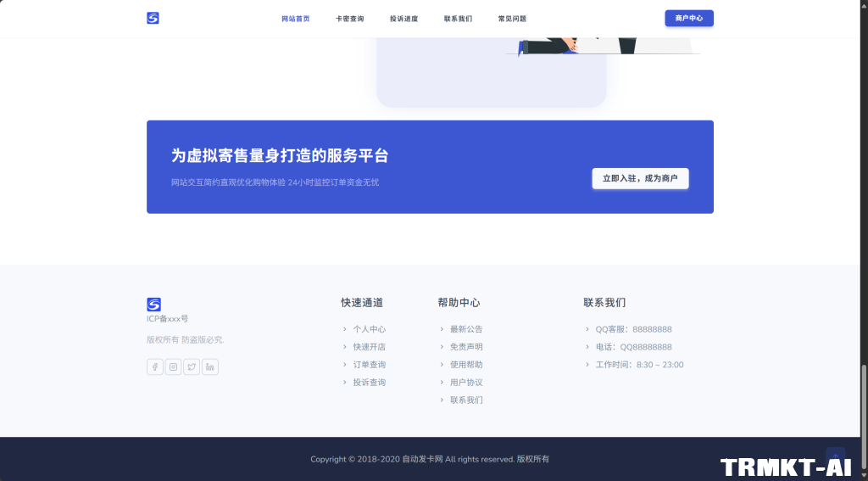
Task: Open the 最新公告 link under 帮助中心
Action: (466, 329)
